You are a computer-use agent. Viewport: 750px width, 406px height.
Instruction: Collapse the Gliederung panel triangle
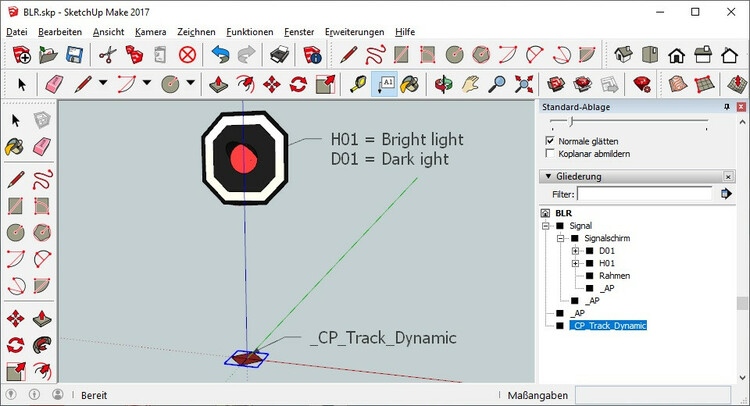(x=548, y=176)
